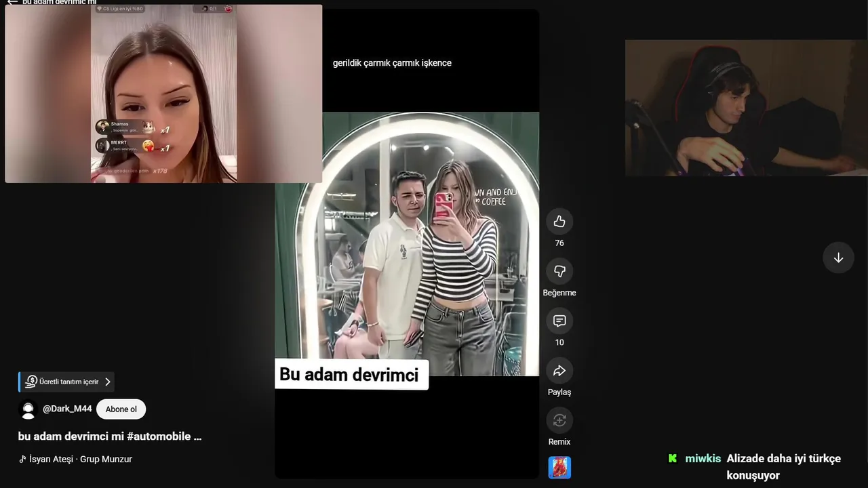868x488 pixels.
Task: Subscribe with the Abone ol button
Action: pyautogui.click(x=121, y=409)
